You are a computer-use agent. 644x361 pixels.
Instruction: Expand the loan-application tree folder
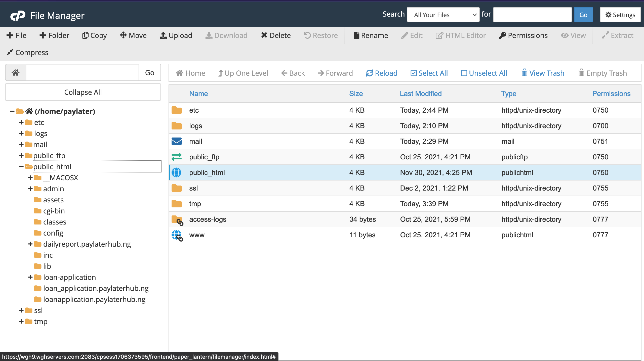coord(30,277)
